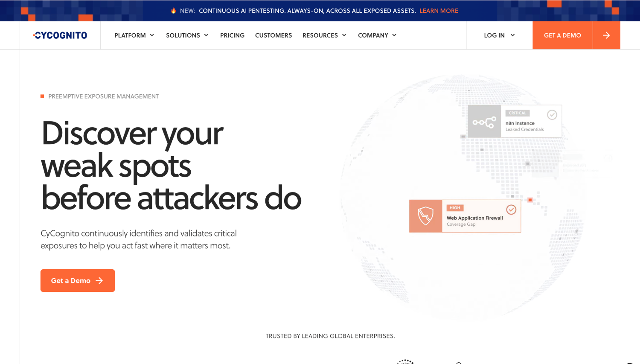The height and width of the screenshot is (364, 640).
Task: Click the checkmark circle on Web Application Firewall card
Action: click(511, 210)
